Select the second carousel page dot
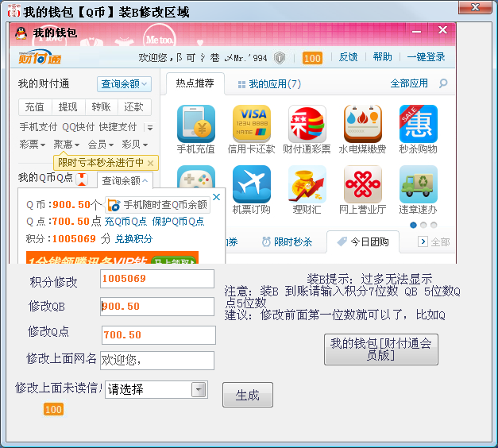 pyautogui.click(x=423, y=225)
